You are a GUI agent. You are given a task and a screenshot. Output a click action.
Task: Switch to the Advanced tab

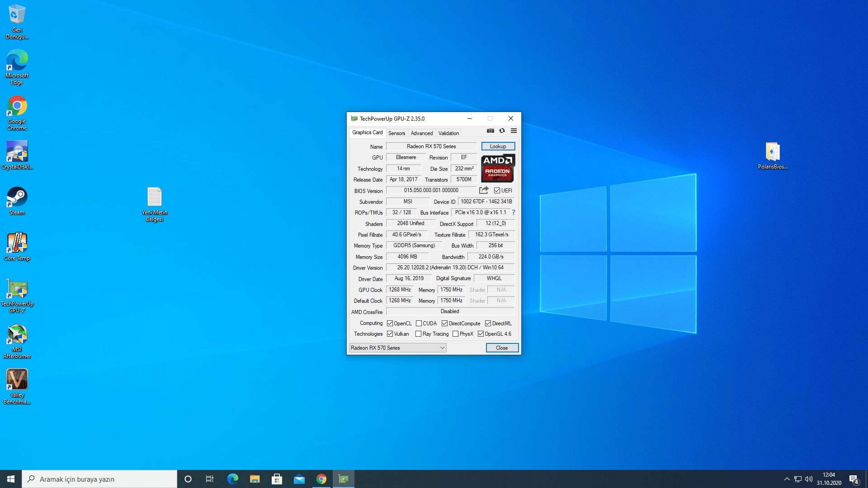pos(421,133)
